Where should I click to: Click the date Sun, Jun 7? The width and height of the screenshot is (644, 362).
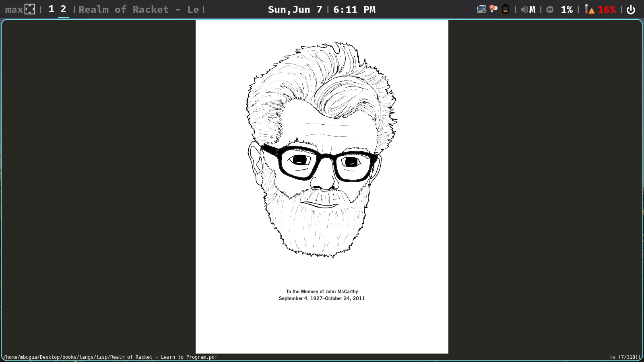(x=295, y=9)
